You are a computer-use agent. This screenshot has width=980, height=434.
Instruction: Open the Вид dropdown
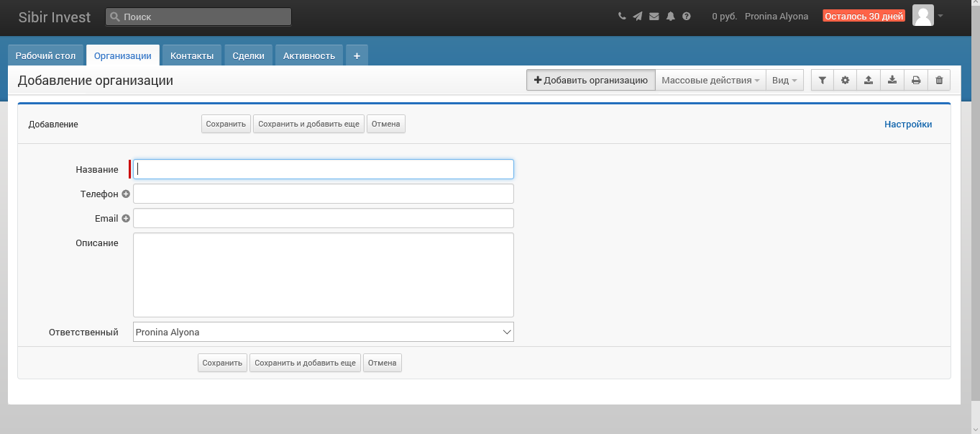(784, 81)
